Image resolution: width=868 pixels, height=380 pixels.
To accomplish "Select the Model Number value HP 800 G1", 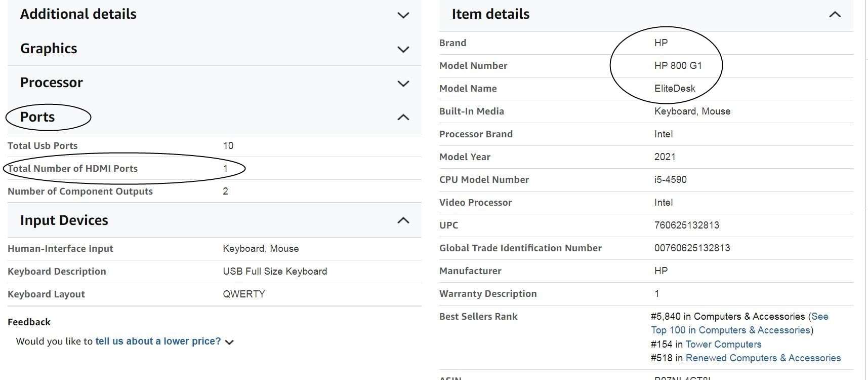I will [x=678, y=65].
